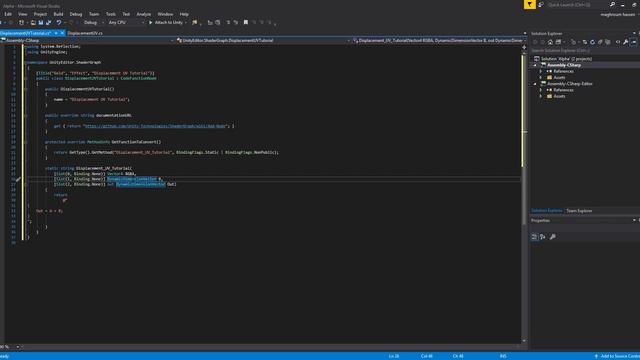
Task: Open the arrow beside Attach to Unity
Action: click(x=186, y=22)
